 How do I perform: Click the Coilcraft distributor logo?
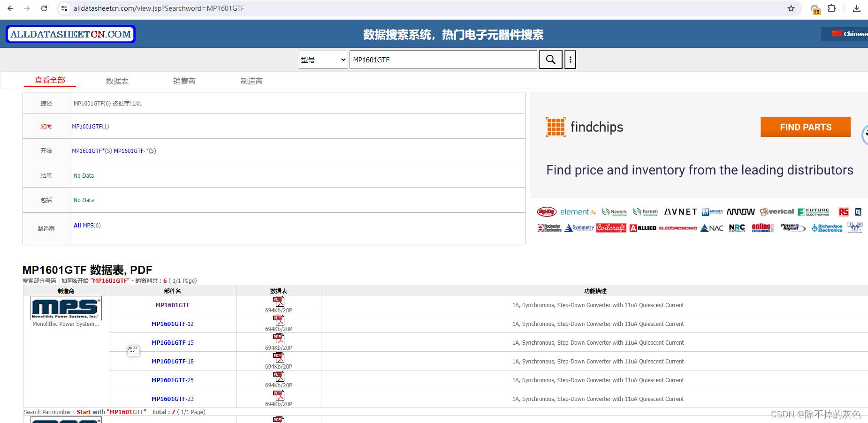coord(611,228)
